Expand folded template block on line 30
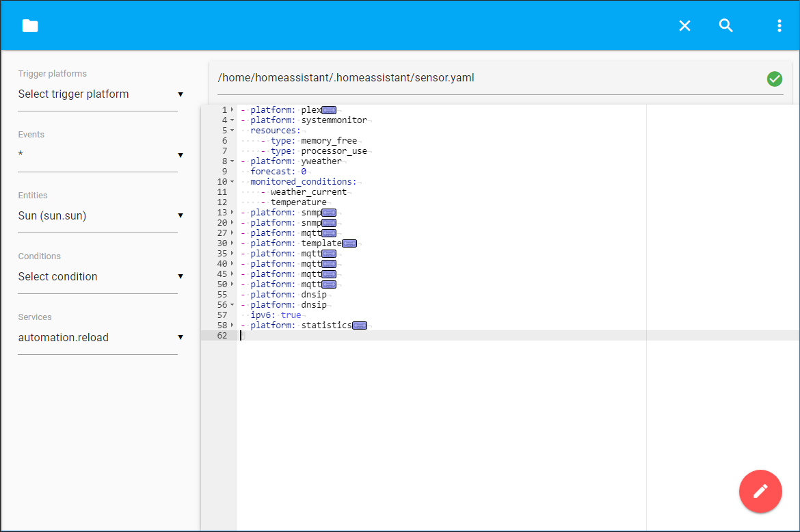Viewport: 800px width, 532px height. [232, 243]
